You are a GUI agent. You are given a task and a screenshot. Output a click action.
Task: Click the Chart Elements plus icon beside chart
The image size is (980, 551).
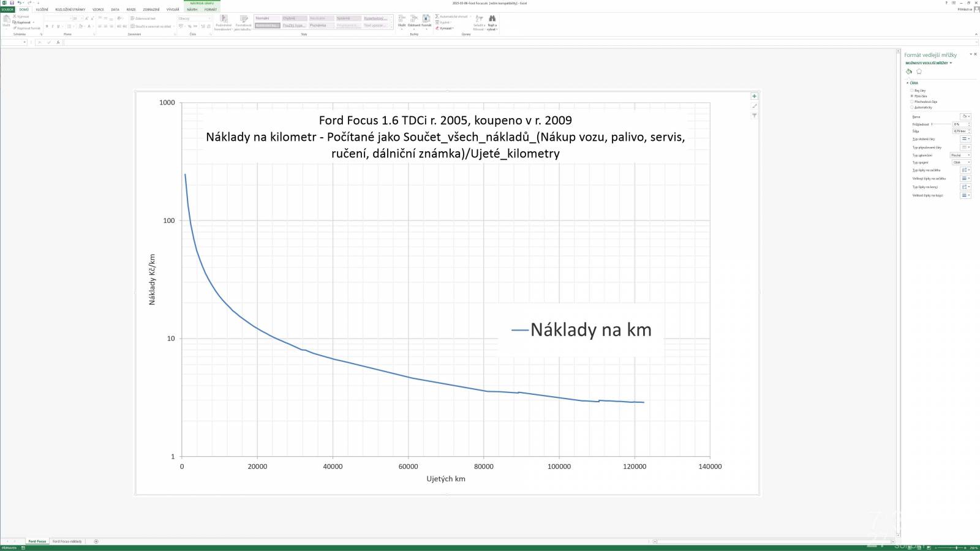pos(755,96)
